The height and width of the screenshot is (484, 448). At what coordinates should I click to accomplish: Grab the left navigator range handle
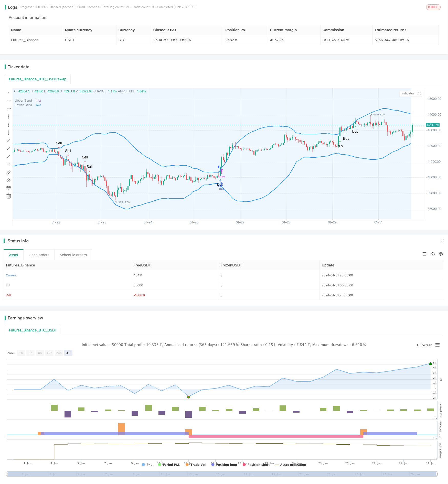(7, 474)
